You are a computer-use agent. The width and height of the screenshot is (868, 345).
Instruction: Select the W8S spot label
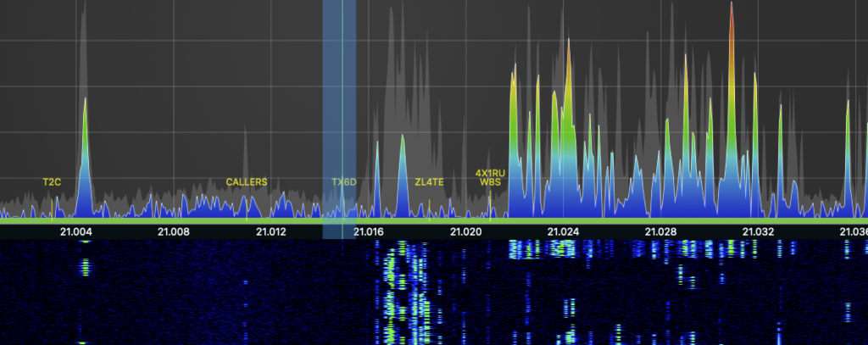click(x=490, y=181)
